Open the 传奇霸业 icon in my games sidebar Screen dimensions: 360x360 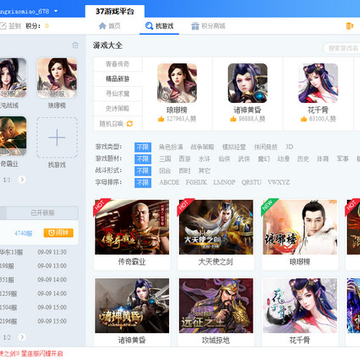(13, 136)
